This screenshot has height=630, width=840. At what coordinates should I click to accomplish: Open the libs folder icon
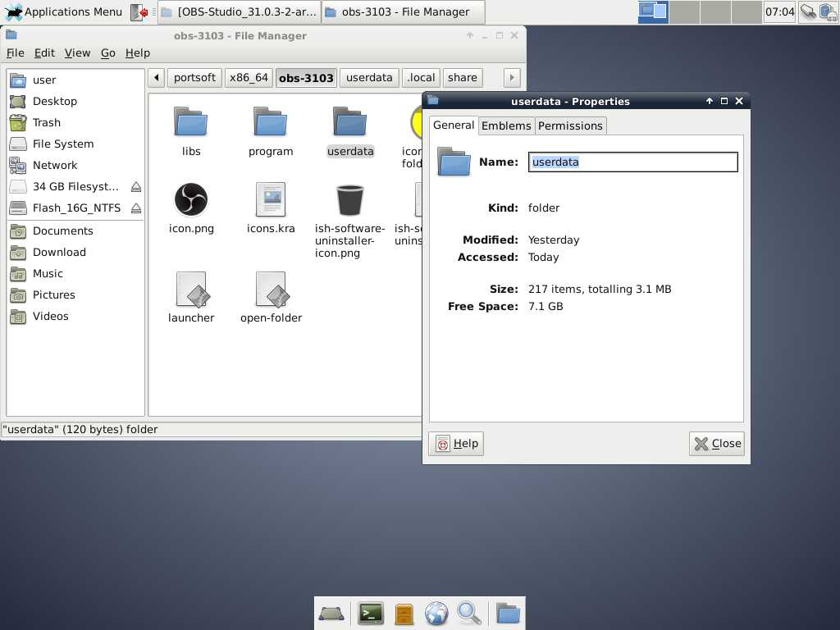coord(190,121)
